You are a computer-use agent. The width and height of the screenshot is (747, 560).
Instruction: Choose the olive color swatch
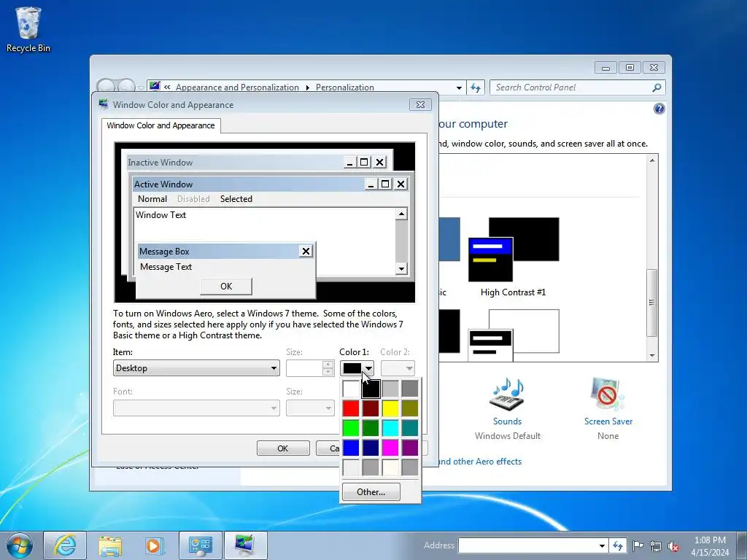pyautogui.click(x=410, y=408)
